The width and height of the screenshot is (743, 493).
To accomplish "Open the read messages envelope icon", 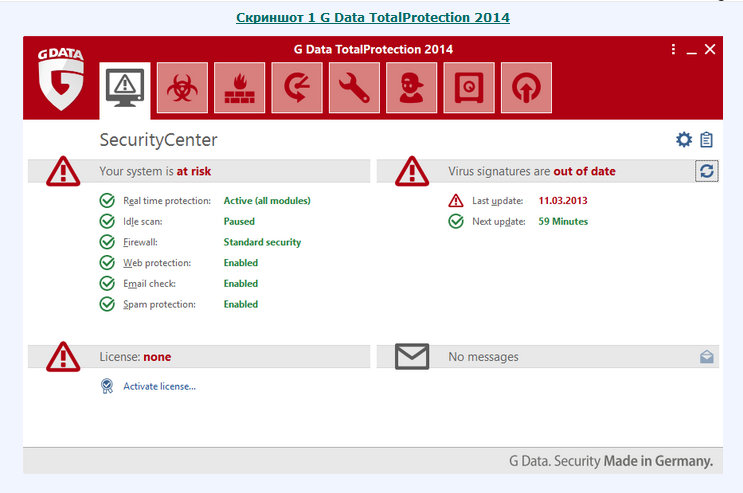I will pyautogui.click(x=707, y=356).
